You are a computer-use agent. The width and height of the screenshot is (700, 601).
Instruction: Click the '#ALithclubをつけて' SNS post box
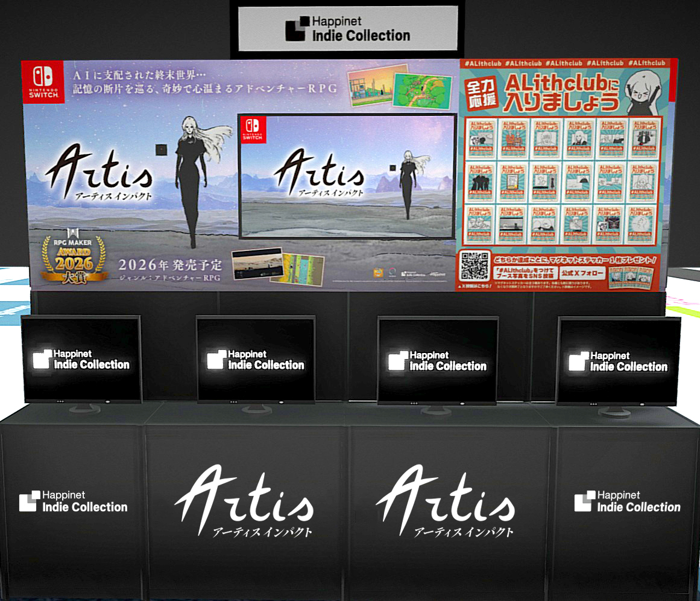point(526,273)
